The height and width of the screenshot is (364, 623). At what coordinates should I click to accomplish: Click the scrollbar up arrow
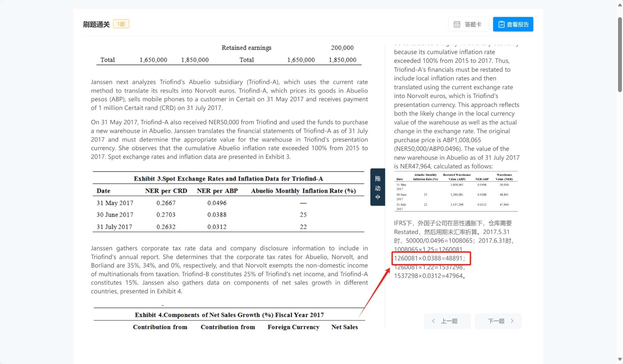click(620, 5)
